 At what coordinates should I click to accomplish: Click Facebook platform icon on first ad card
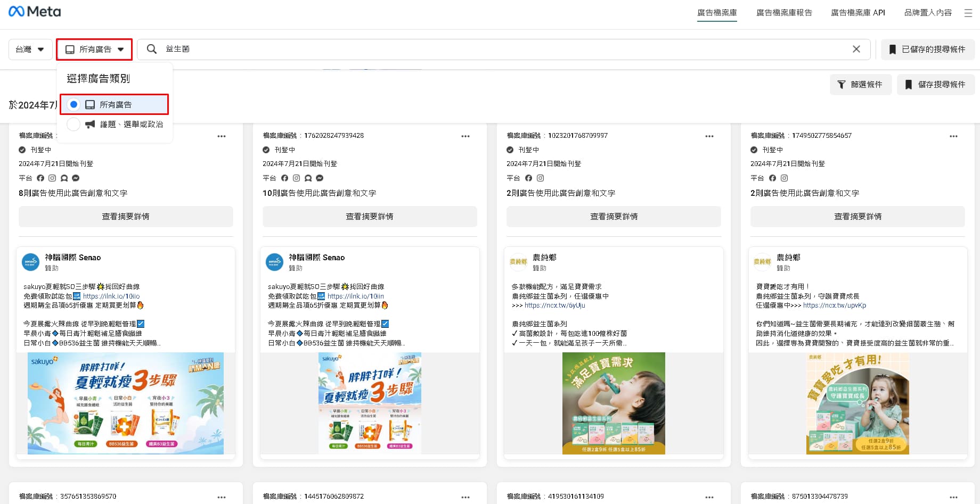coord(40,178)
